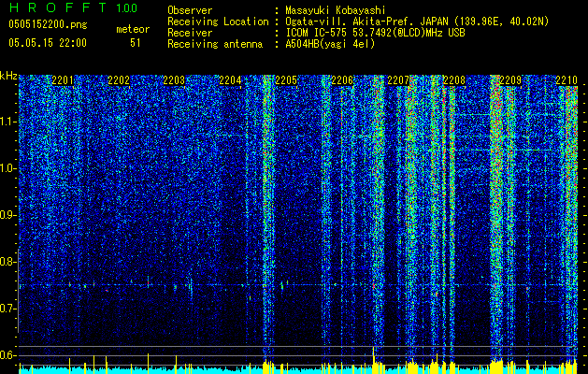Click the 2204 time marker
The image size is (588, 374).
coord(230,80)
